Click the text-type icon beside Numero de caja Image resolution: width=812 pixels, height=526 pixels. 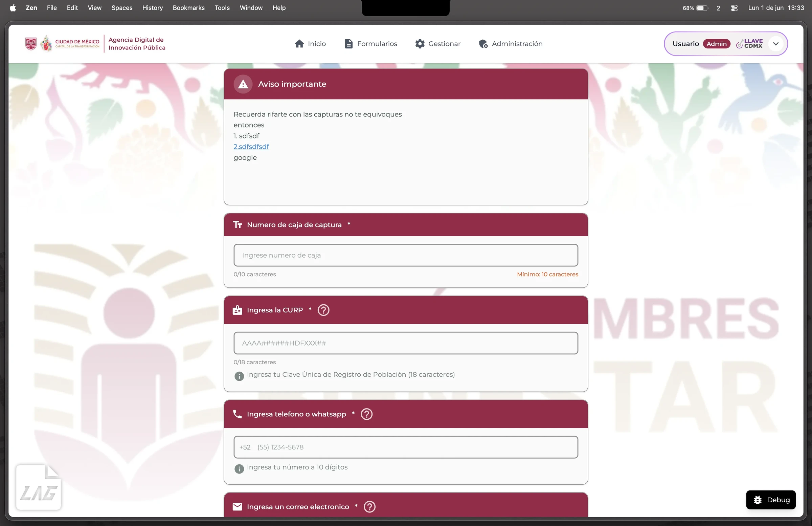[x=238, y=225]
